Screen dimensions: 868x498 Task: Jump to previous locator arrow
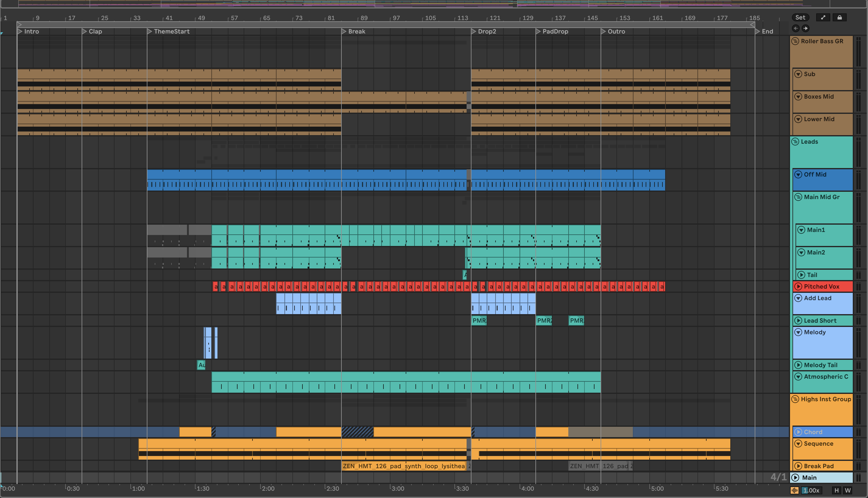point(796,28)
